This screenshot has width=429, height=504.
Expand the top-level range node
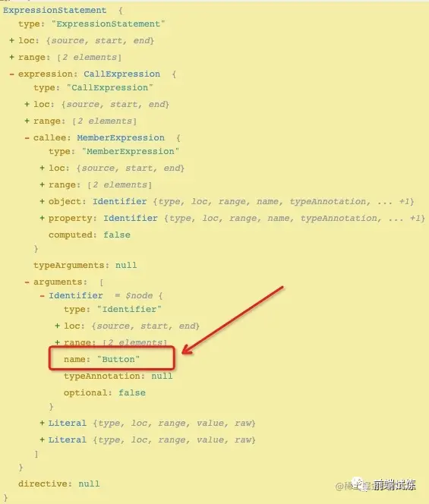pos(12,57)
